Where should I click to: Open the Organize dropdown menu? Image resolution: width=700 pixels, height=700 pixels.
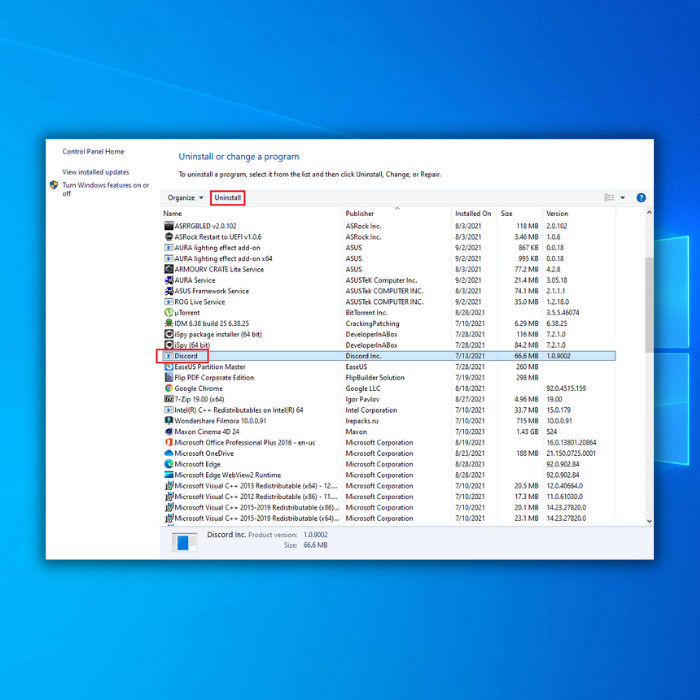pos(185,197)
